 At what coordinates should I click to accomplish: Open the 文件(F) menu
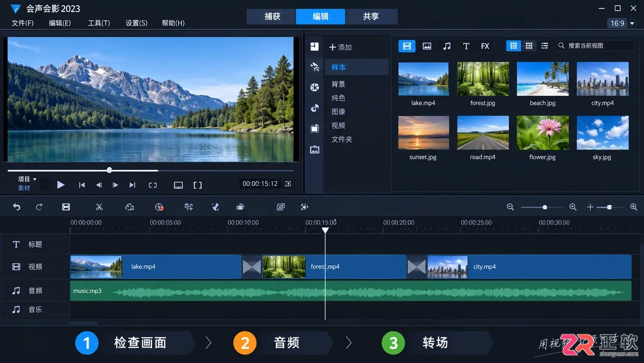coord(22,23)
